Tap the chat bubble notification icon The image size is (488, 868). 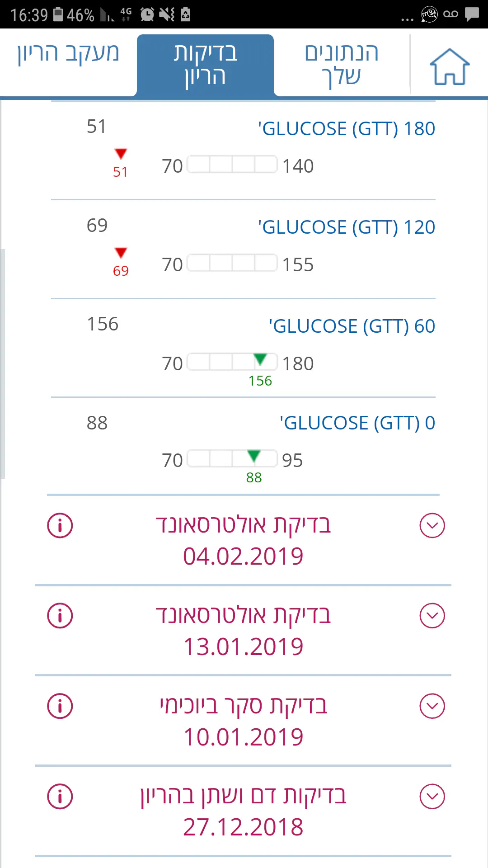coord(472,14)
